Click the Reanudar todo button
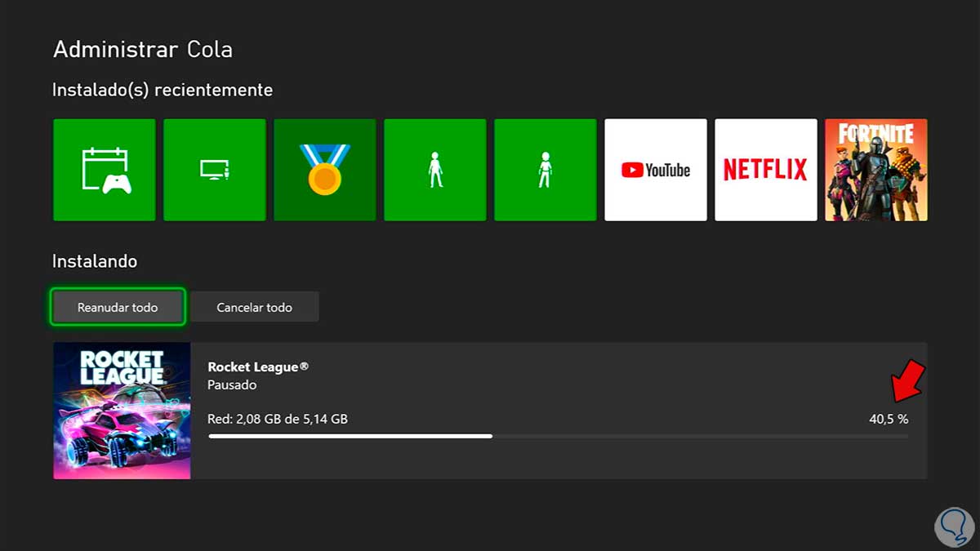The height and width of the screenshot is (551, 980). (118, 307)
